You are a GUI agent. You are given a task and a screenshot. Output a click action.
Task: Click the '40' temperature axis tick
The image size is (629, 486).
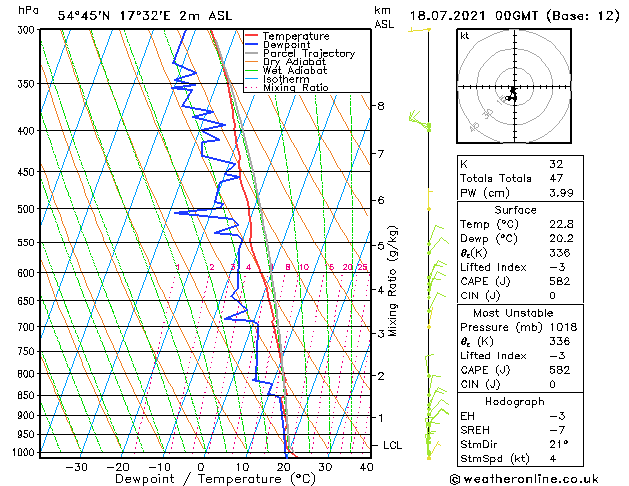pos(367,467)
